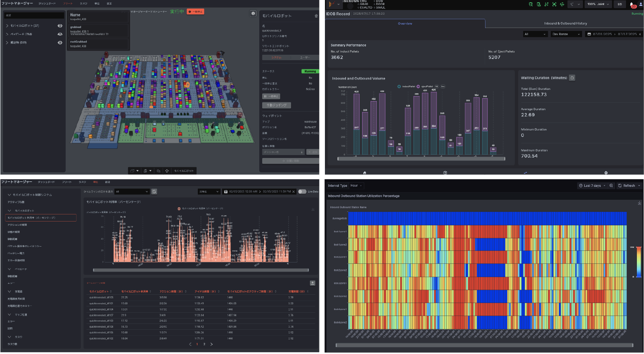644x354 pixels.
Task: Switch to Inbound & Outbound History tab
Action: pyautogui.click(x=565, y=23)
